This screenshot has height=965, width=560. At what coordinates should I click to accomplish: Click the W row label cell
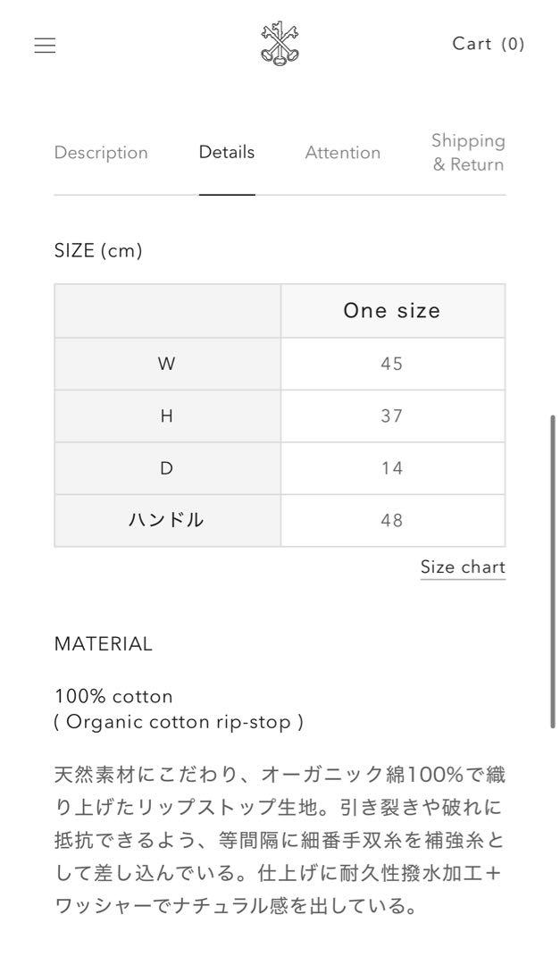[x=167, y=364]
